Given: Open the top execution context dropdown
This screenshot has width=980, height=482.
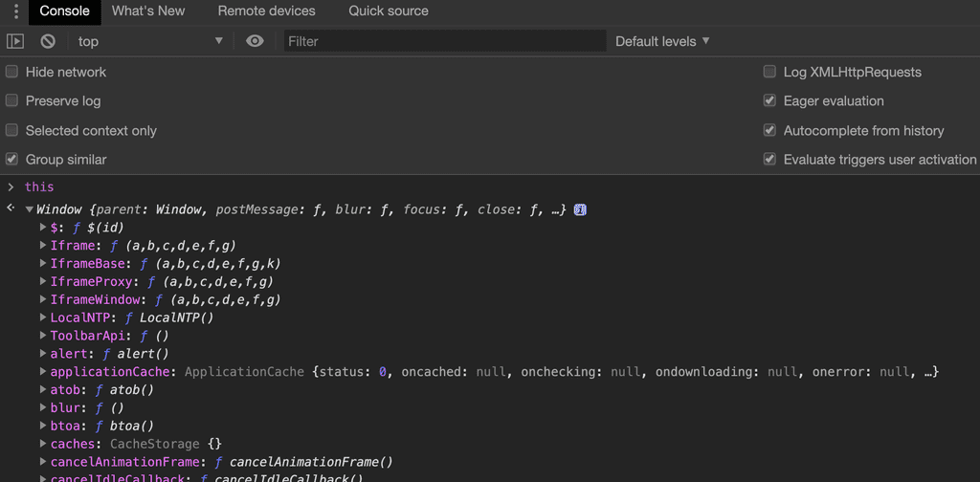Looking at the screenshot, I should tap(149, 41).
